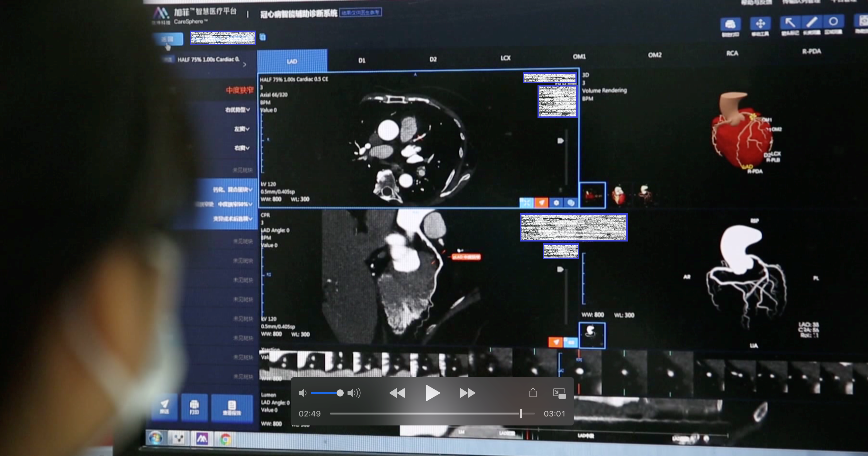Set volume to maximum with the loud speaker icon
Screen dimensions: 868x456
pyautogui.click(x=354, y=393)
